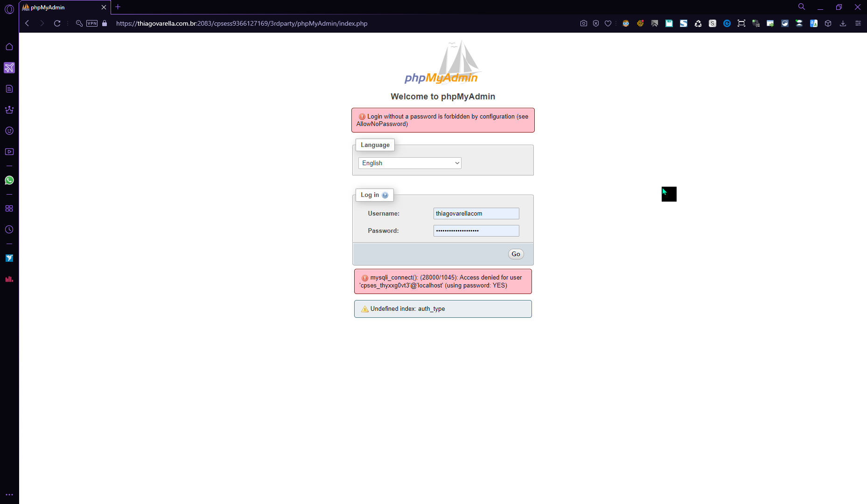Open the crown icon in sidebar
Screen dimensions: 867x504
point(9,110)
